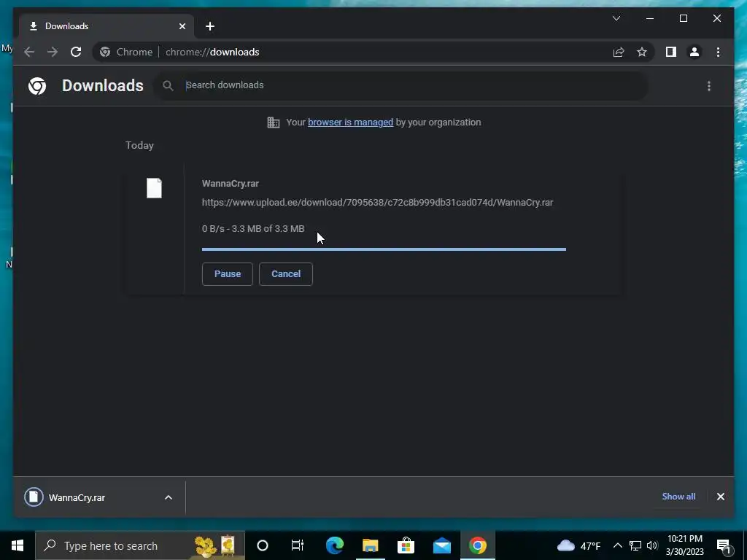Close the bottom download shelf

tap(720, 497)
